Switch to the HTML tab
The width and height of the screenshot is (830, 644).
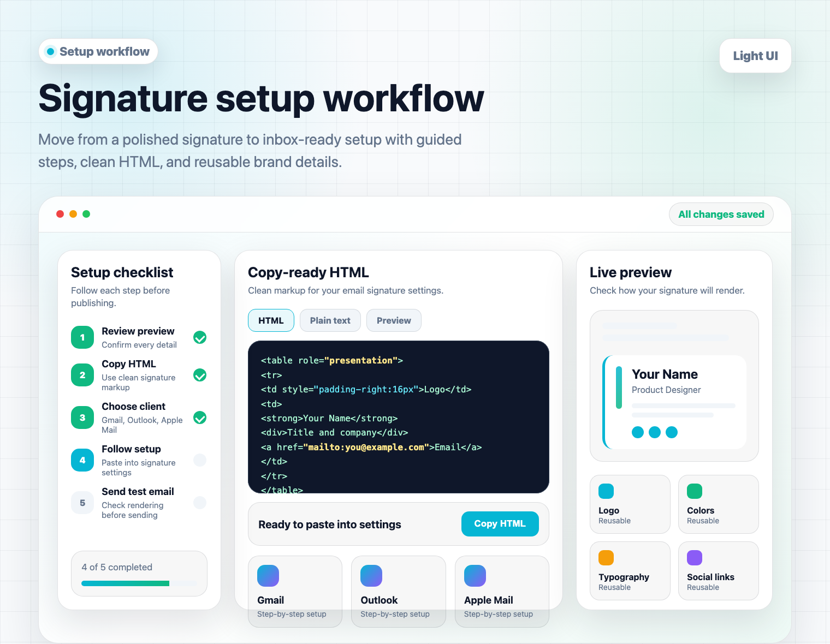point(271,320)
